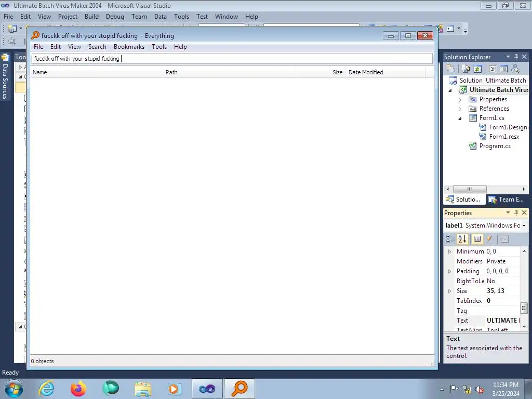The height and width of the screenshot is (399, 532).
Task: Pin the Solution Explorer panel
Action: pos(516,57)
